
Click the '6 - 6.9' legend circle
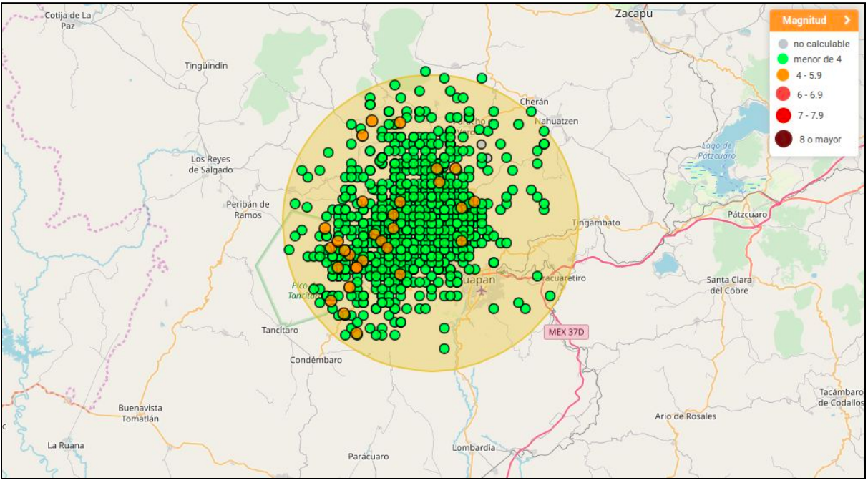[783, 94]
